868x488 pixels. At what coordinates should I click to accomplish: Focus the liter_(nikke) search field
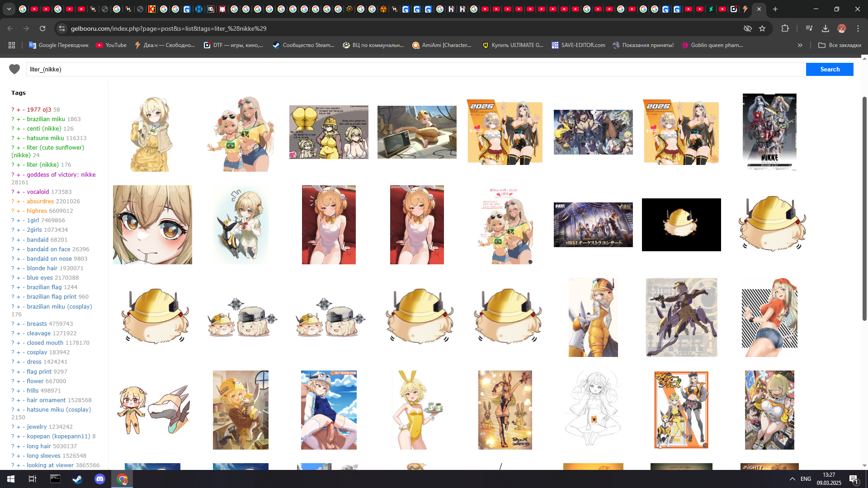[x=415, y=69]
